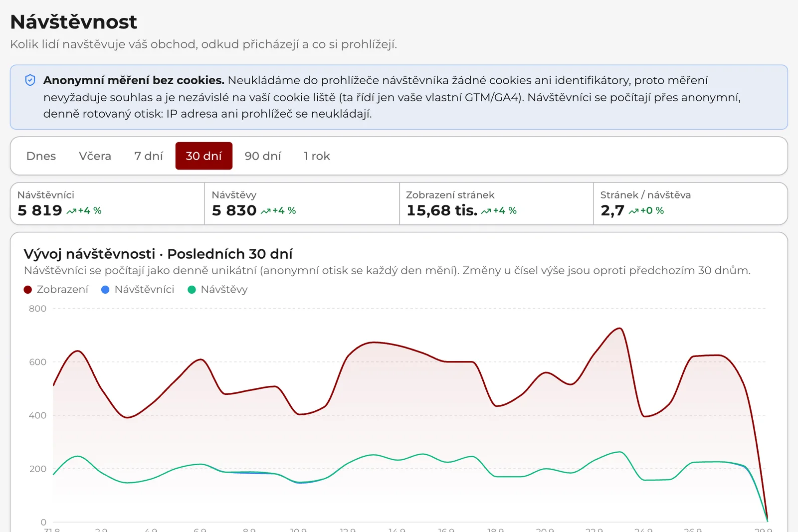798x532 pixels.
Task: Toggle the Zobrazení legend series
Action: [x=56, y=290]
